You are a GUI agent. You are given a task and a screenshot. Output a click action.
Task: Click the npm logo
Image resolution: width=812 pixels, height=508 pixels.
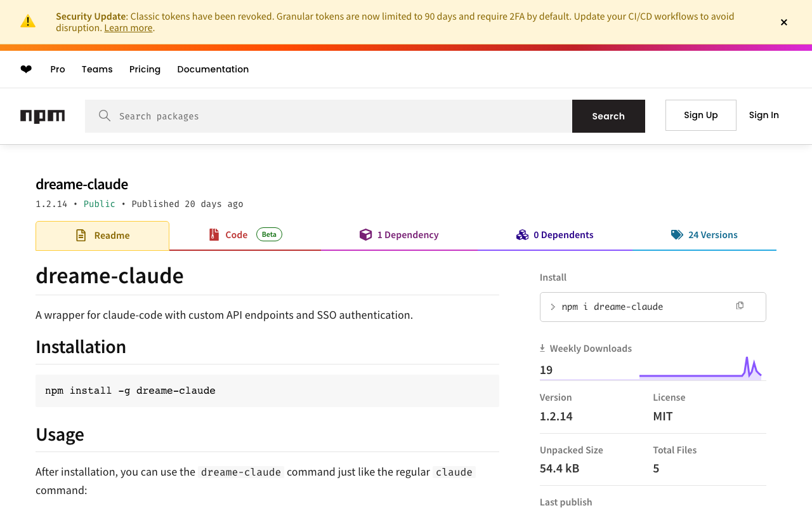coord(43,116)
